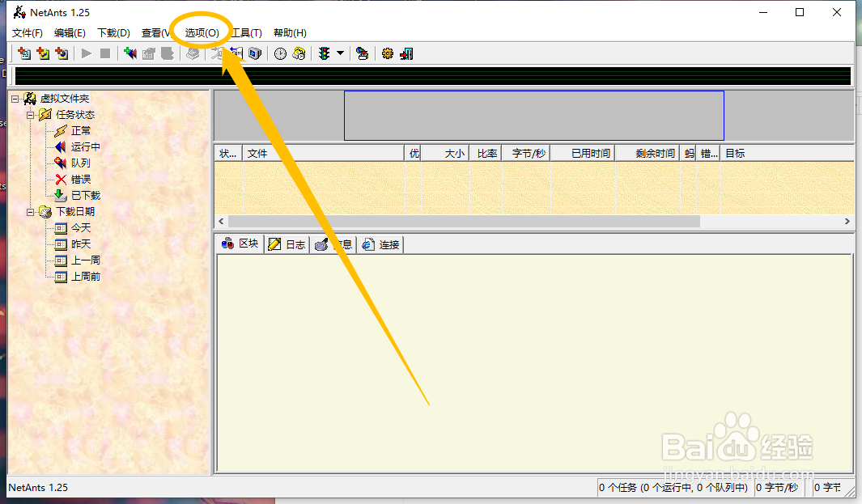Sort by the 已用时间 column header
The image size is (862, 504).
click(583, 154)
